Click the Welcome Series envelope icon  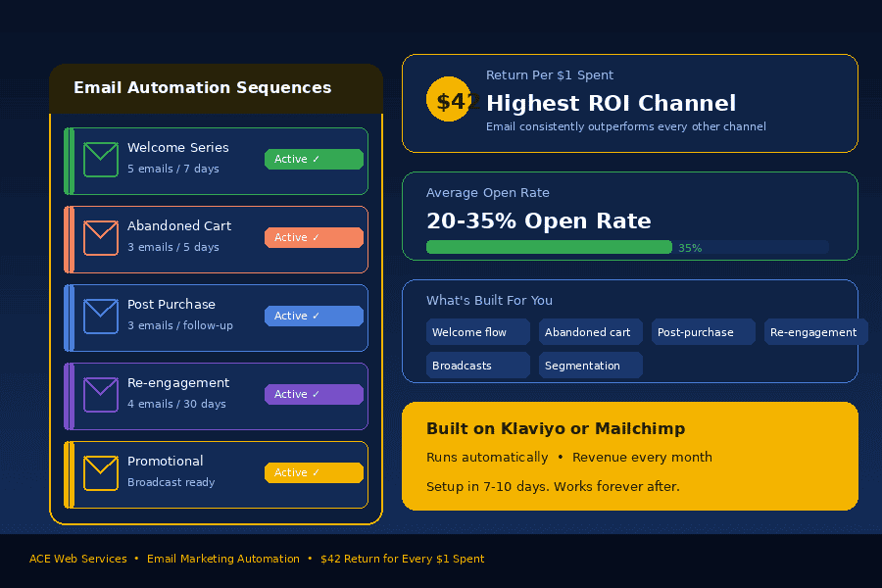[x=101, y=160]
